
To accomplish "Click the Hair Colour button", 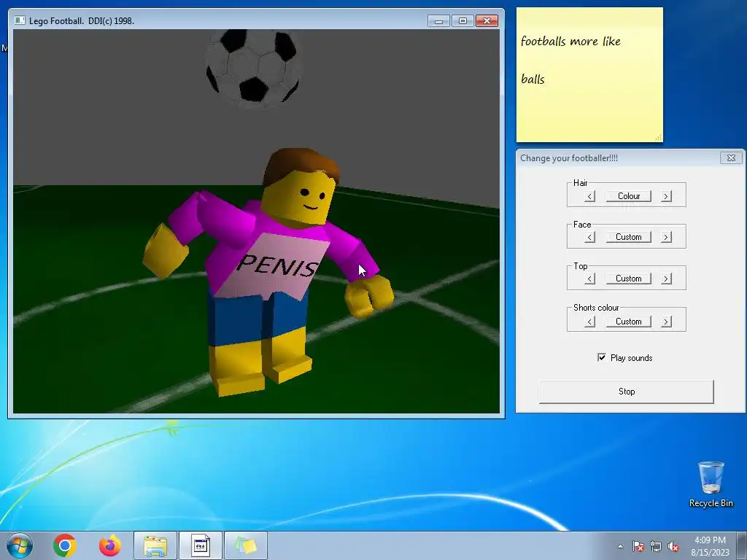I will click(x=628, y=196).
